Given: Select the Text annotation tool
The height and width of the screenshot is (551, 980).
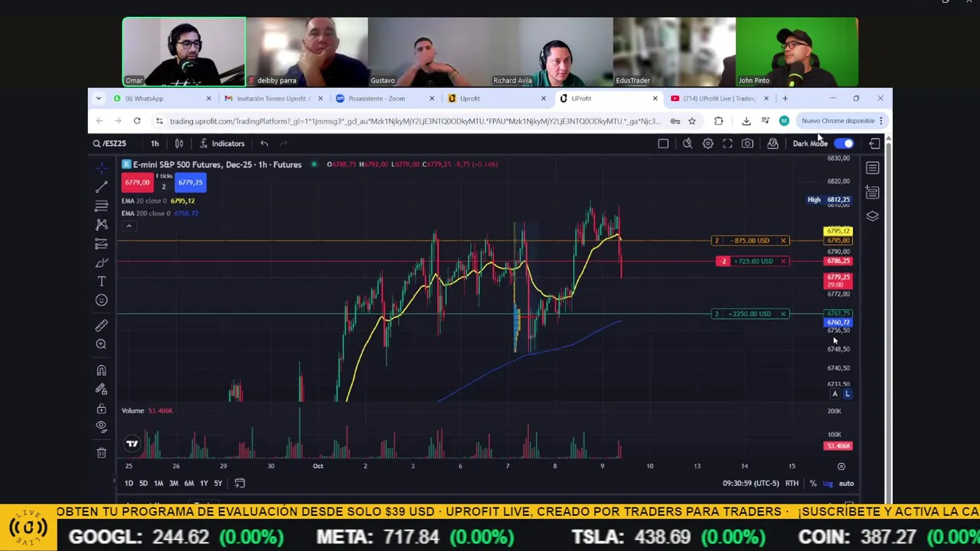Looking at the screenshot, I should (101, 282).
